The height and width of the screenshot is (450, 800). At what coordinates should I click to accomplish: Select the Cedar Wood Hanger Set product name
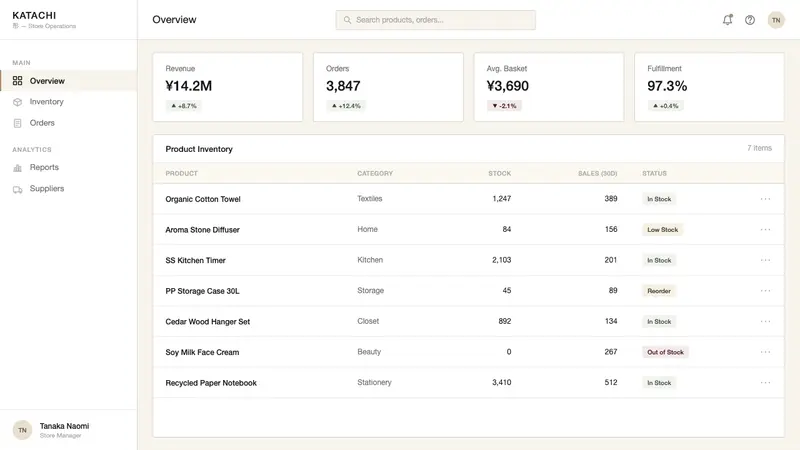(x=208, y=321)
